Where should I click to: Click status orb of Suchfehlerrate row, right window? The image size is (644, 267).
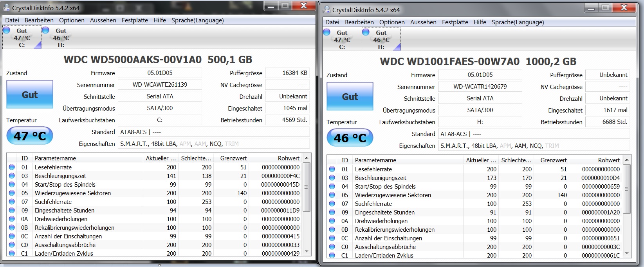tap(332, 203)
